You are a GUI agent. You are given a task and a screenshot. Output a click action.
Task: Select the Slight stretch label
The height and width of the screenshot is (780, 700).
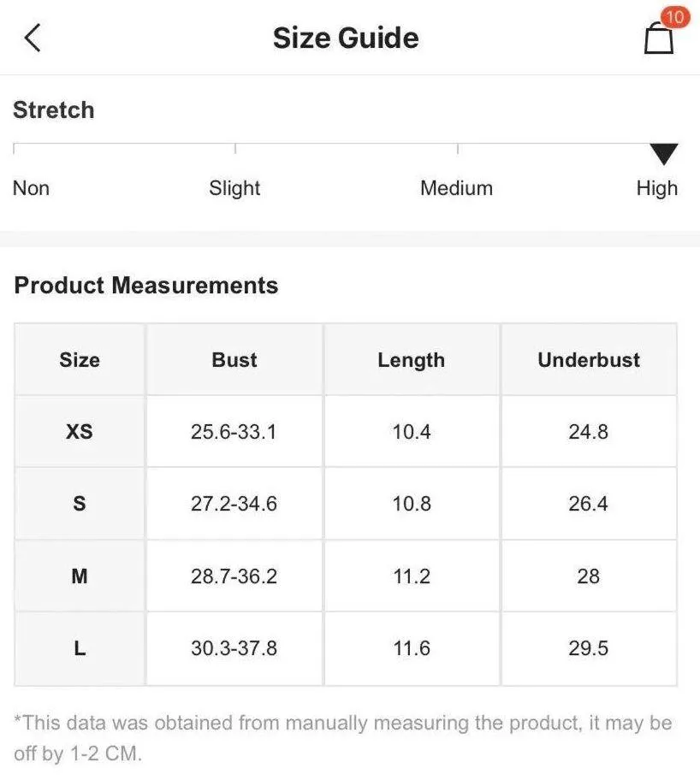point(234,188)
